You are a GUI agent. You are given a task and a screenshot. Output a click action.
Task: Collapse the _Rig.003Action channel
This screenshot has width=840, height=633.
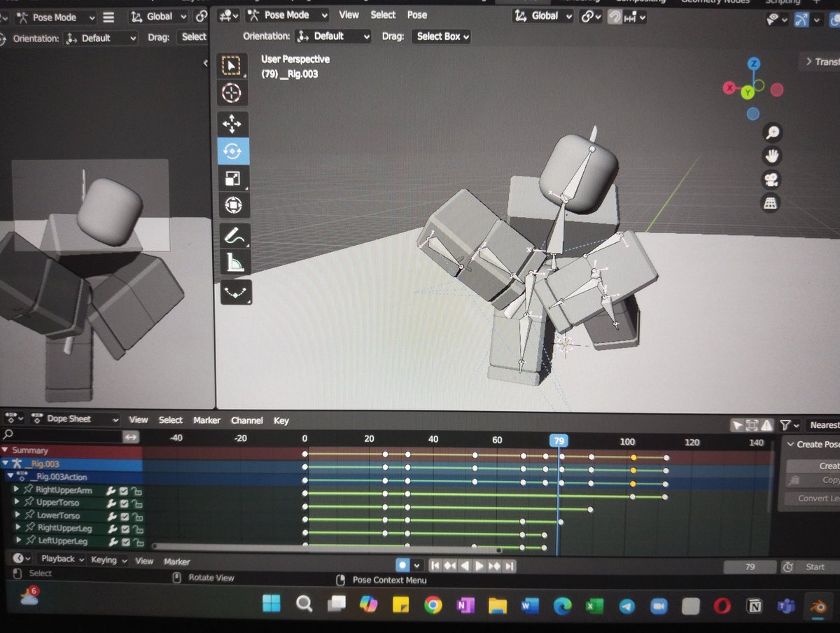point(10,477)
